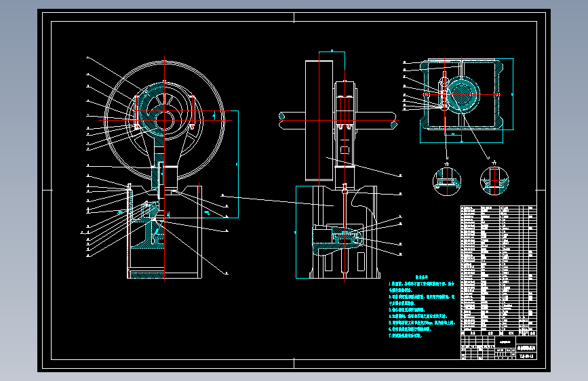Select the right circular detail view
This screenshot has width=588, height=381.
[494, 181]
